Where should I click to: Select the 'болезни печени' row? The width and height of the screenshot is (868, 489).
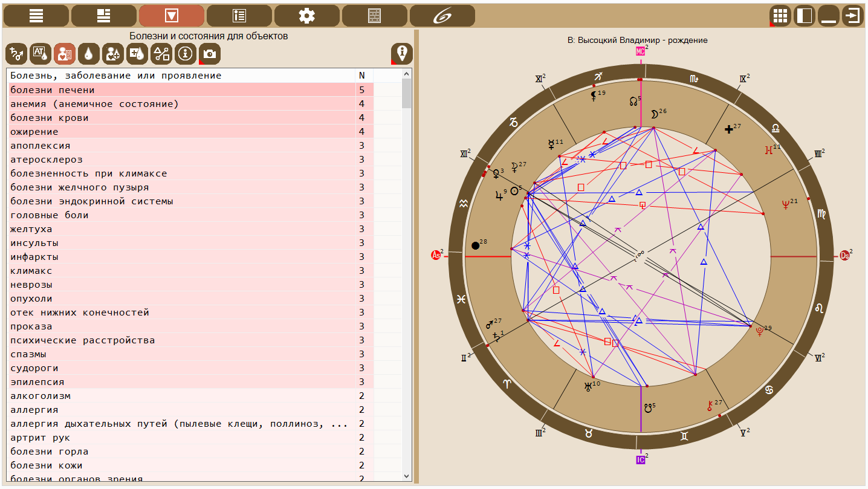[181, 90]
